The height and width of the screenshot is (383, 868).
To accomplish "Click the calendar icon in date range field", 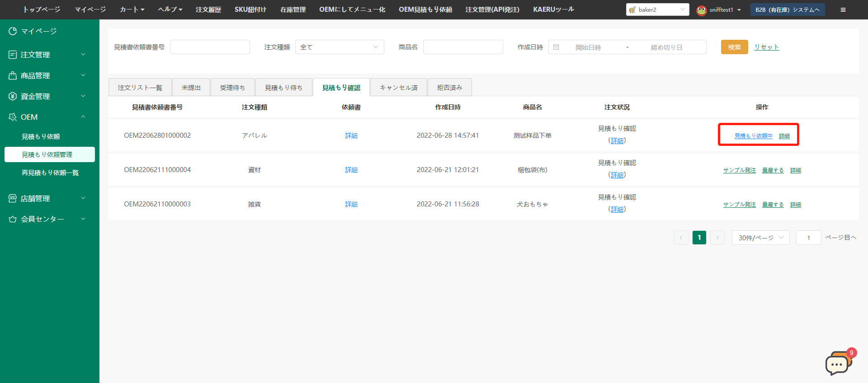I will click(557, 47).
